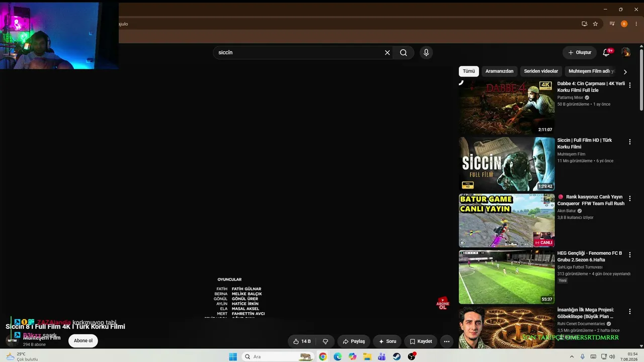Open Copilot from the taskbar
Viewport: 644px width, 362px height.
(352, 356)
